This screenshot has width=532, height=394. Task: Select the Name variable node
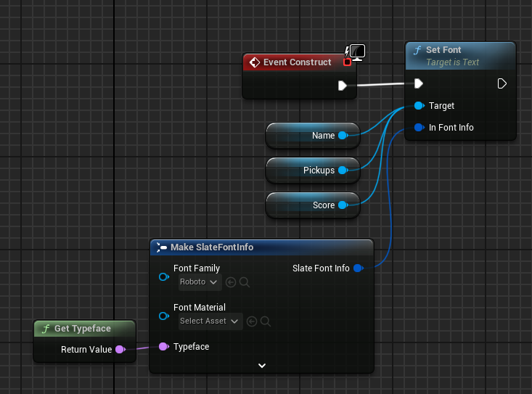point(313,136)
